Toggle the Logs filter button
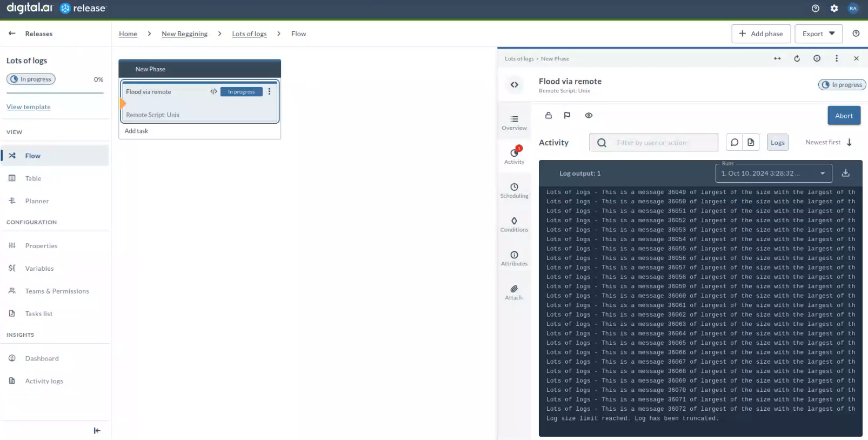 (778, 142)
